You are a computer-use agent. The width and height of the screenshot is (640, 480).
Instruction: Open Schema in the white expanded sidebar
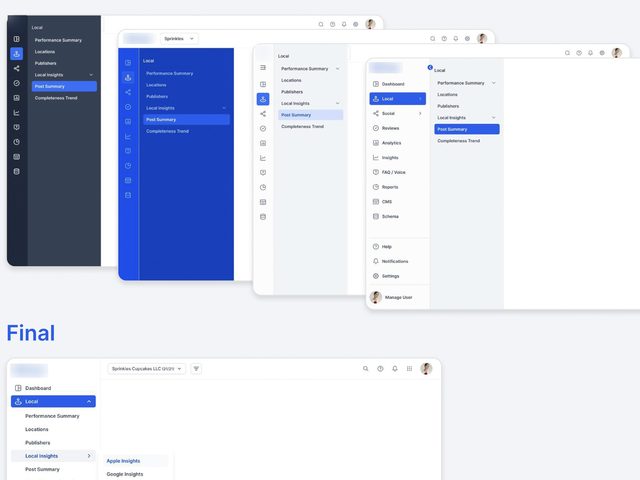pos(386,216)
